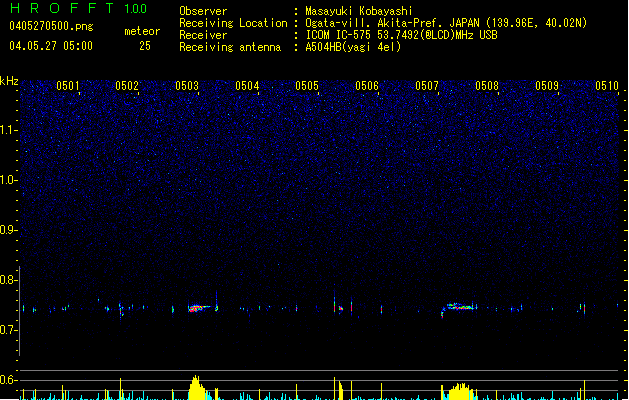Click the Observer label
The height and width of the screenshot is (400, 629).
pyautogui.click(x=203, y=11)
